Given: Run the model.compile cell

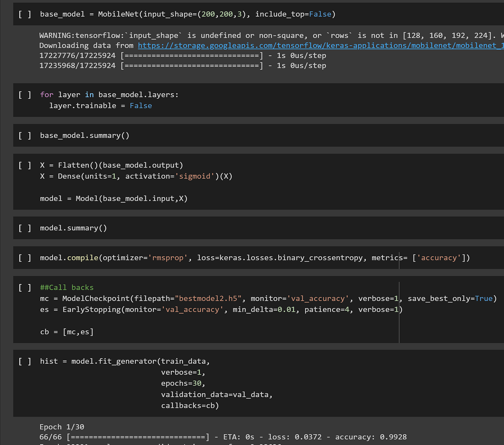Looking at the screenshot, I should click(x=25, y=258).
